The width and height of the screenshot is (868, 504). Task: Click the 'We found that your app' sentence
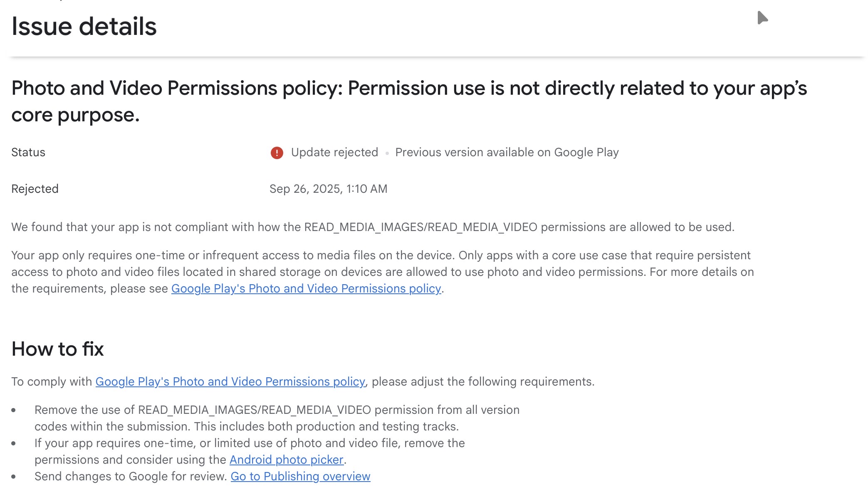(373, 227)
